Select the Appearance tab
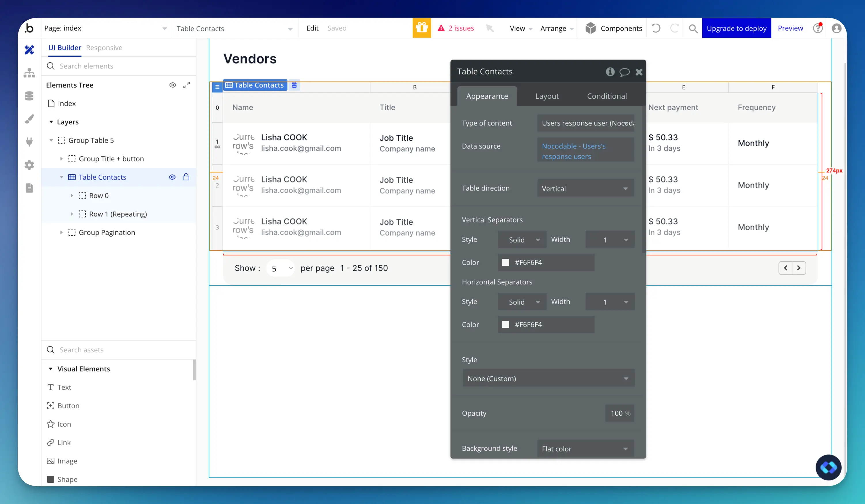The width and height of the screenshot is (865, 504). click(x=487, y=96)
